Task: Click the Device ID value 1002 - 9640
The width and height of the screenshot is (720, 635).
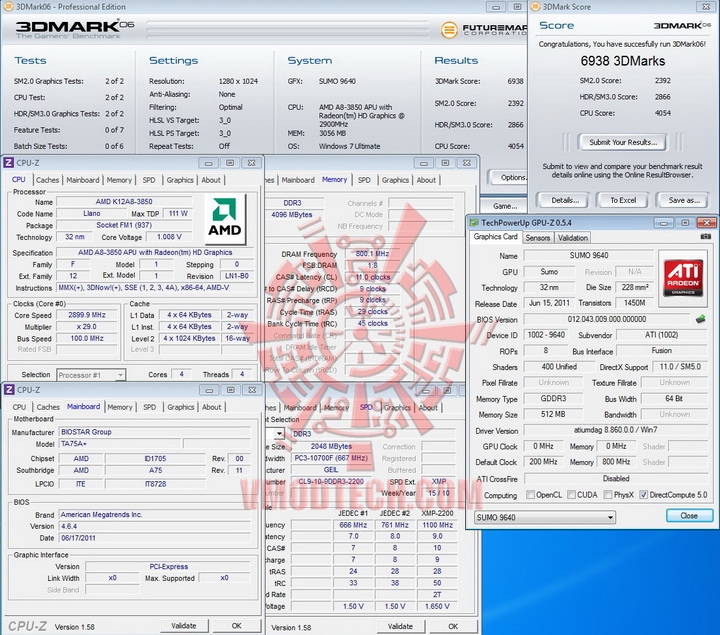Action: tap(546, 335)
